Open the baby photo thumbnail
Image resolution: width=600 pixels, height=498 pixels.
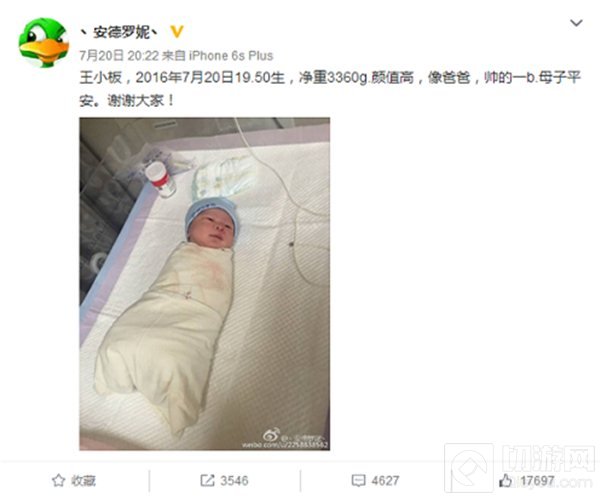(205, 284)
